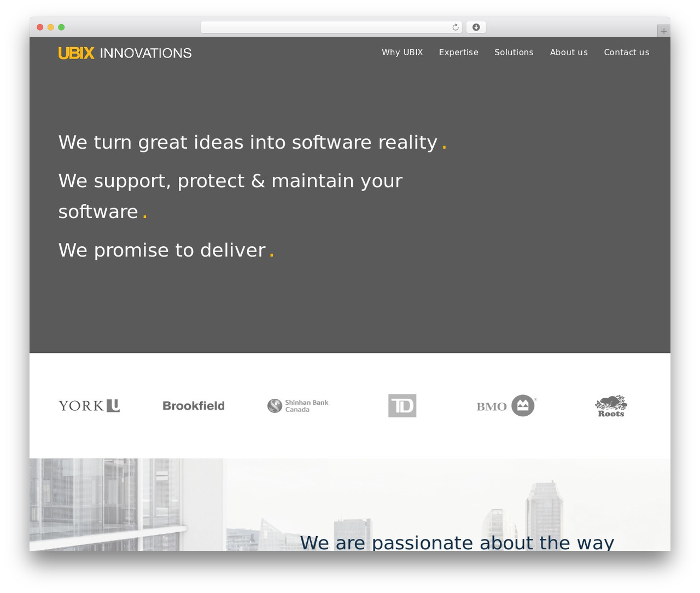The height and width of the screenshot is (593, 700).
Task: Click the UBIX Innovations logo
Action: pyautogui.click(x=125, y=53)
